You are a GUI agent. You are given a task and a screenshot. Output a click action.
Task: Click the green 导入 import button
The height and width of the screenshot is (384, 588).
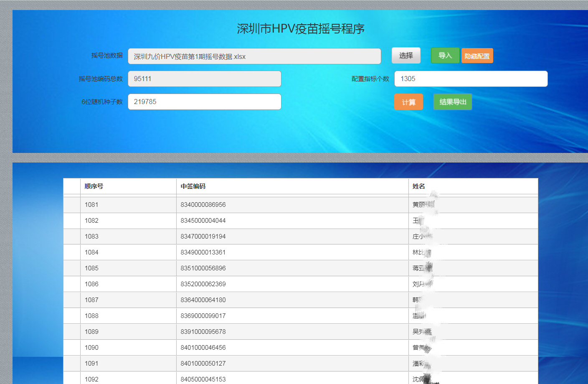[445, 56]
